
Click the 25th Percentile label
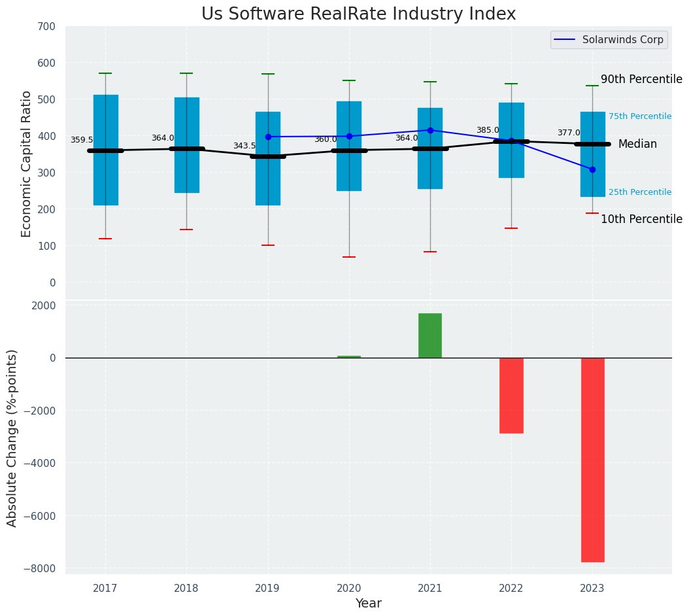pos(639,192)
